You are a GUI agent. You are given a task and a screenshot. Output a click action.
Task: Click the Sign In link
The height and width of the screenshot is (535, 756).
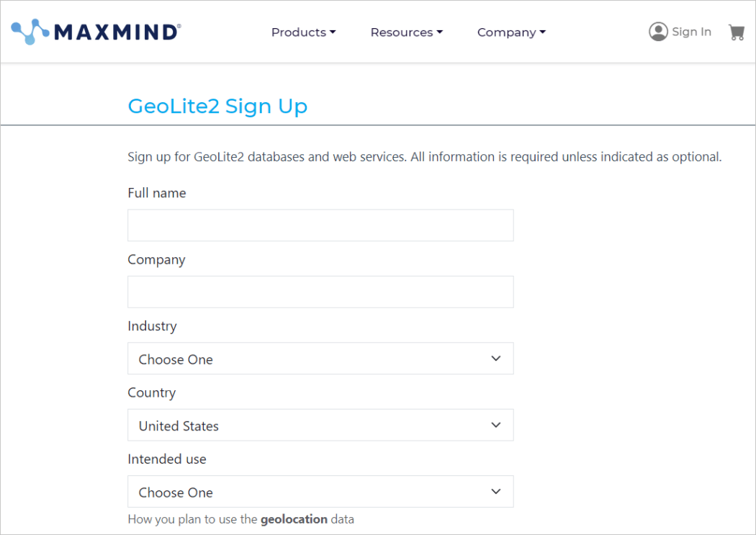[x=691, y=31]
